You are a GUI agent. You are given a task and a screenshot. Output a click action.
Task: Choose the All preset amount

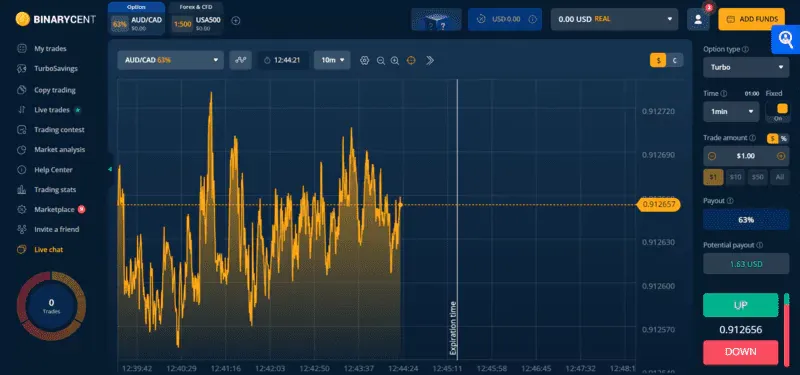(x=780, y=177)
